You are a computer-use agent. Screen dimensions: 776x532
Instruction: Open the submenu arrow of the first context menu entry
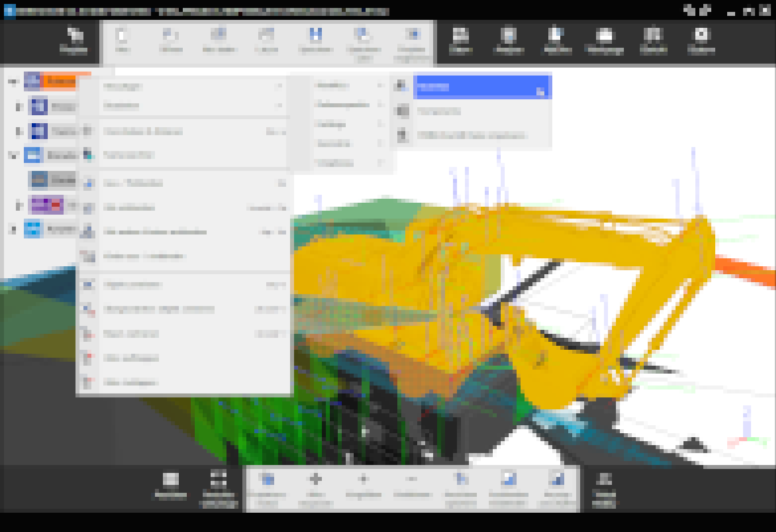click(279, 86)
